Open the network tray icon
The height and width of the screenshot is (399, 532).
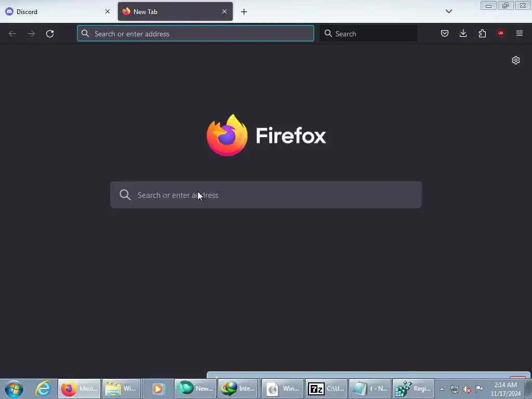click(x=454, y=389)
